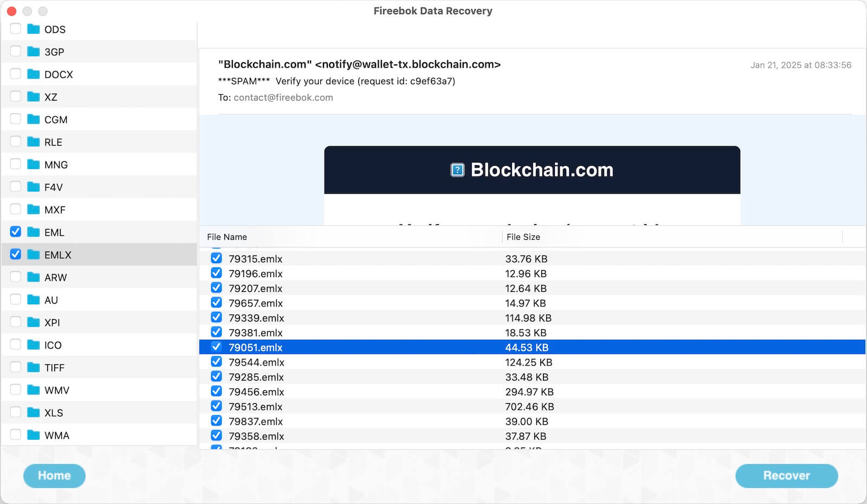Screen dimensions: 867x504
Task: Uncheck the EMLX folder checkbox
Action: point(16,254)
